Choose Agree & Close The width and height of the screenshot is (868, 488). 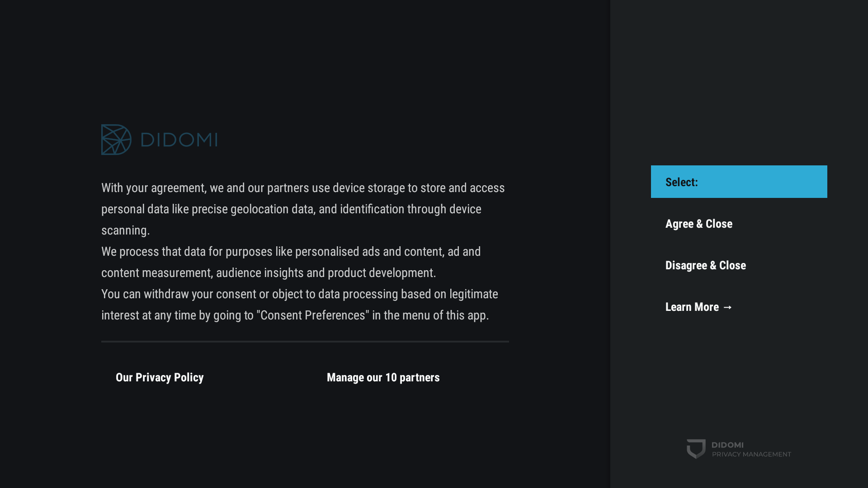[x=698, y=224]
